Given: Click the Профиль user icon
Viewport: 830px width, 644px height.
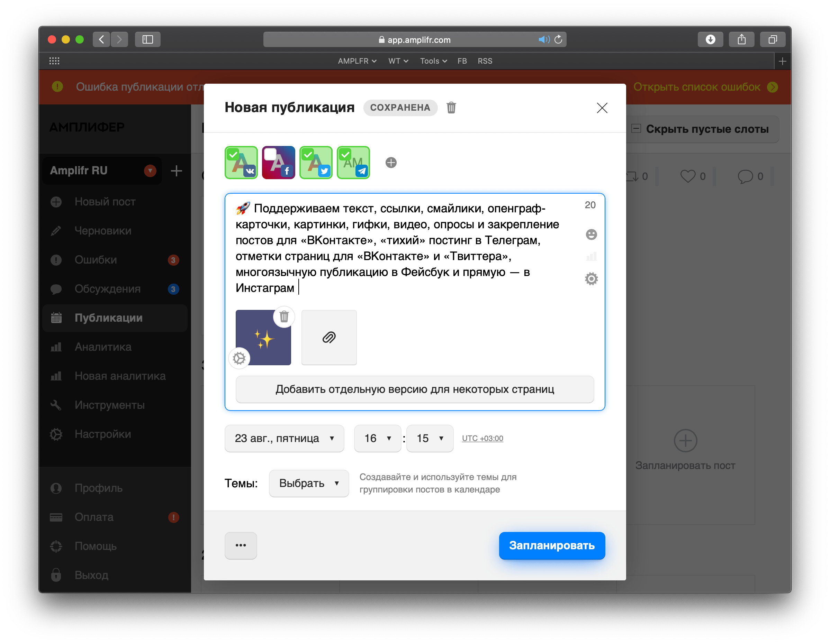Looking at the screenshot, I should click(x=56, y=488).
